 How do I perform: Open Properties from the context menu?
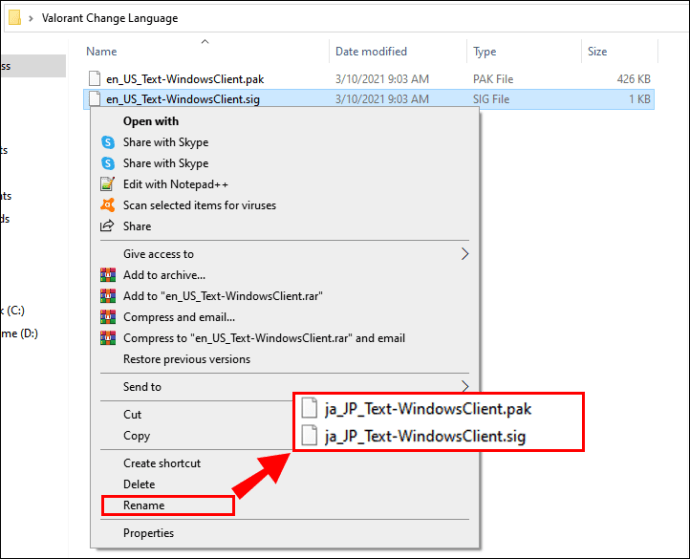click(148, 533)
